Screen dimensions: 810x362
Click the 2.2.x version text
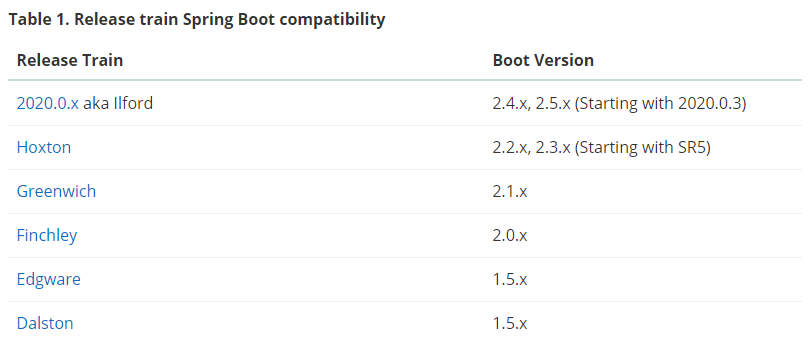pos(511,148)
